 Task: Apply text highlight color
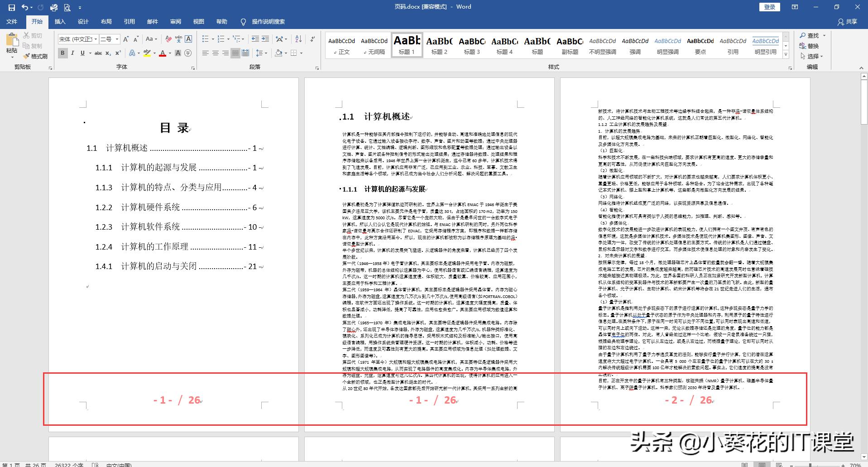(x=147, y=53)
